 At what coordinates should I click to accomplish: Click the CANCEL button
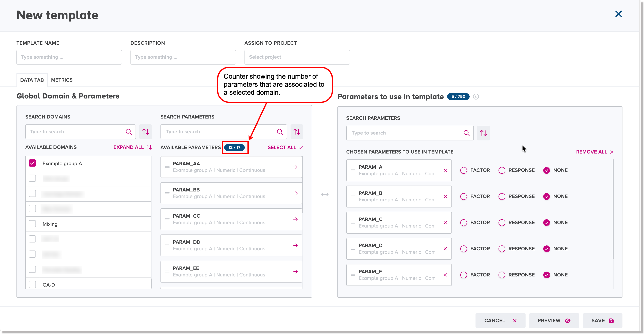pyautogui.click(x=500, y=321)
